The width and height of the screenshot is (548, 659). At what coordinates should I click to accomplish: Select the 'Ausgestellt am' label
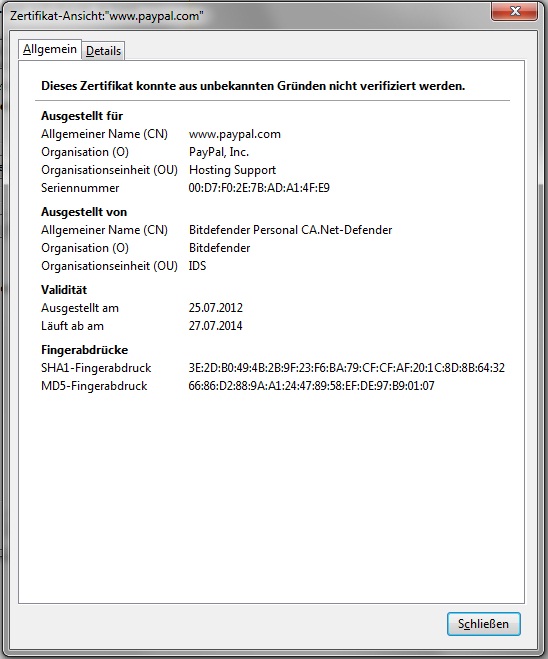(80, 308)
